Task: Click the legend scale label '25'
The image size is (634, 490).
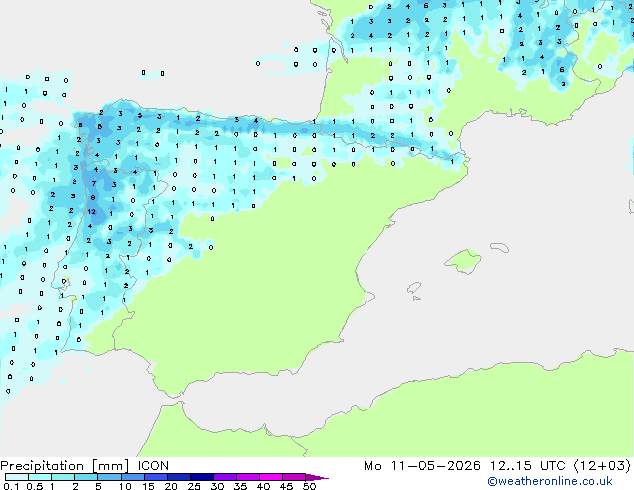Action: point(194,486)
